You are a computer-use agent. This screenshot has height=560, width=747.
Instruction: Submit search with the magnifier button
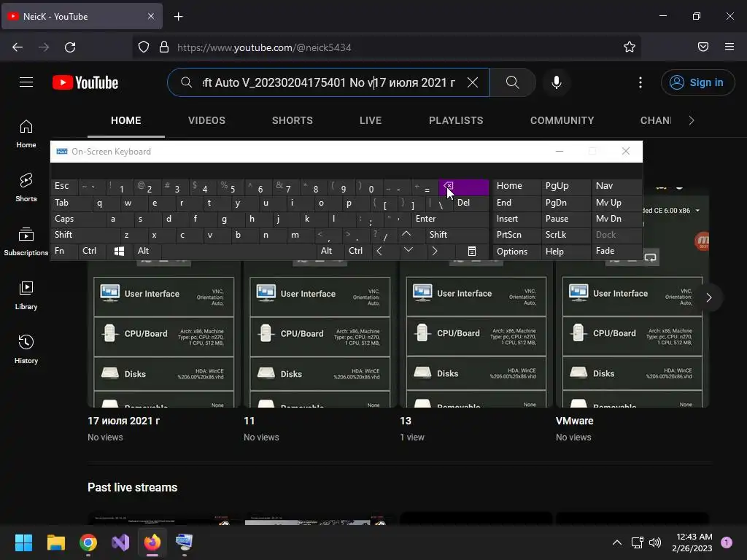pyautogui.click(x=513, y=82)
